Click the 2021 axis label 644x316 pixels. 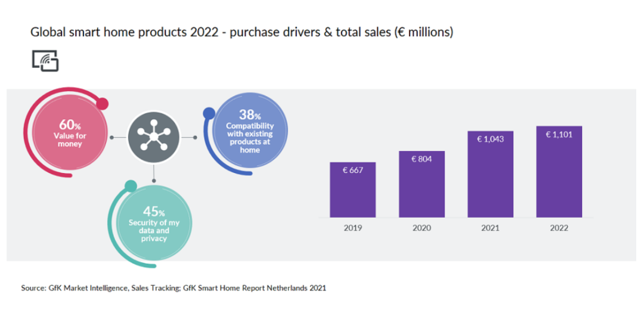[491, 228]
